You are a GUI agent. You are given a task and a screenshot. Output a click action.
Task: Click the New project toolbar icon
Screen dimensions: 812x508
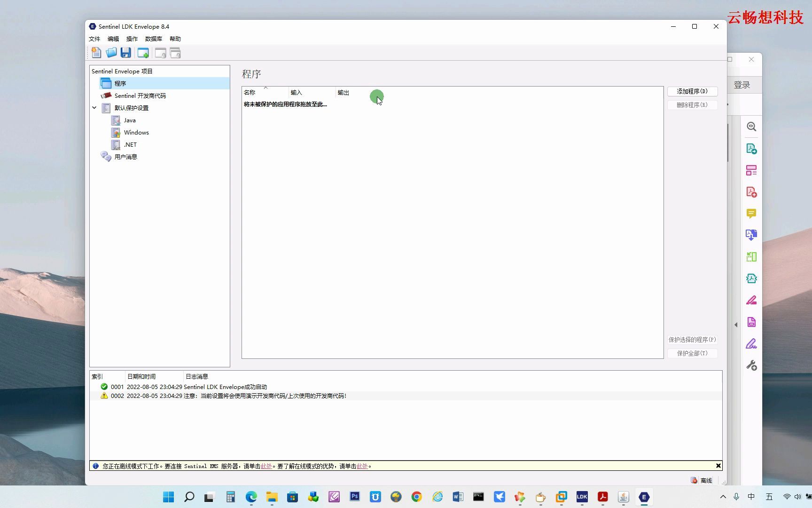[x=96, y=53]
